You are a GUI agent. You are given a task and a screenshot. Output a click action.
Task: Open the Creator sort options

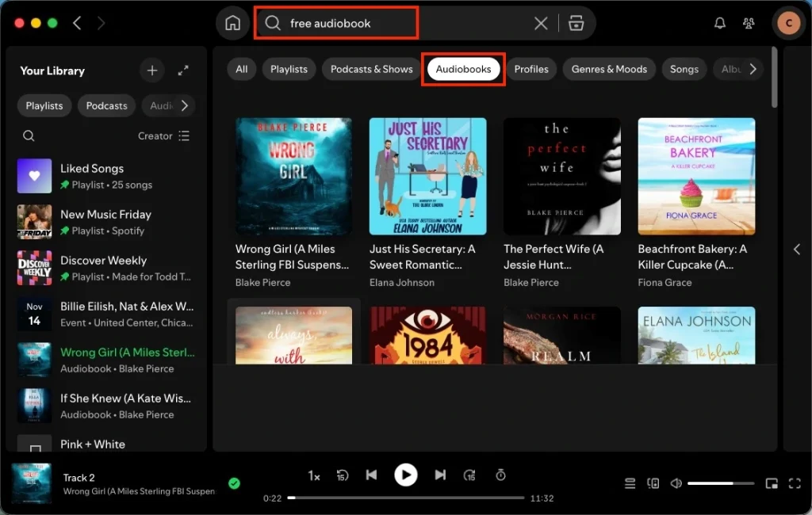click(x=155, y=135)
